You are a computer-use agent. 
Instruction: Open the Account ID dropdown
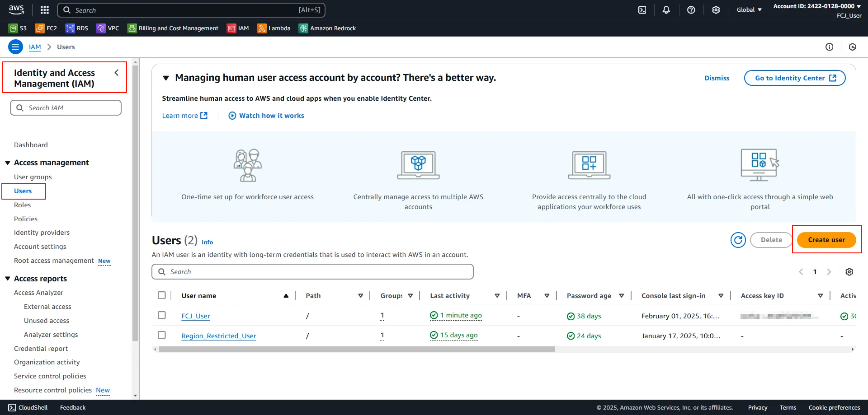(x=817, y=6)
